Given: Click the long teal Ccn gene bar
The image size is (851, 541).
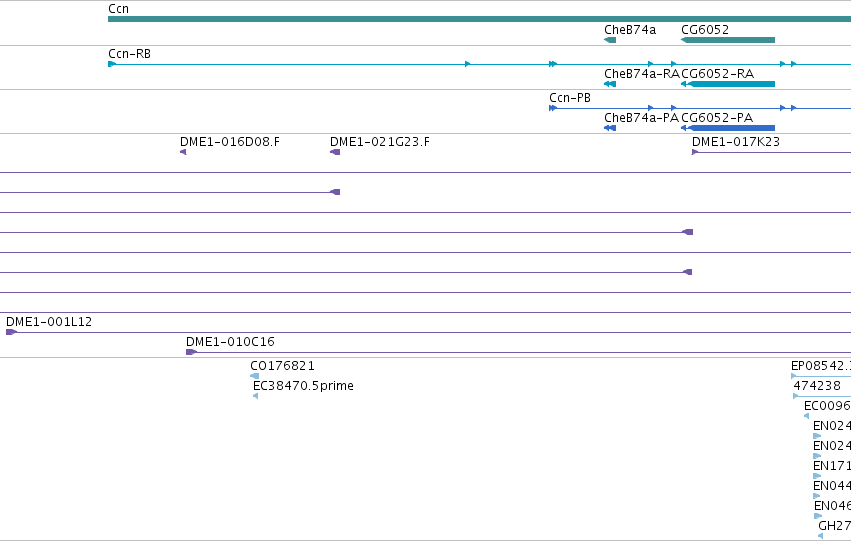Looking at the screenshot, I should (479, 19).
